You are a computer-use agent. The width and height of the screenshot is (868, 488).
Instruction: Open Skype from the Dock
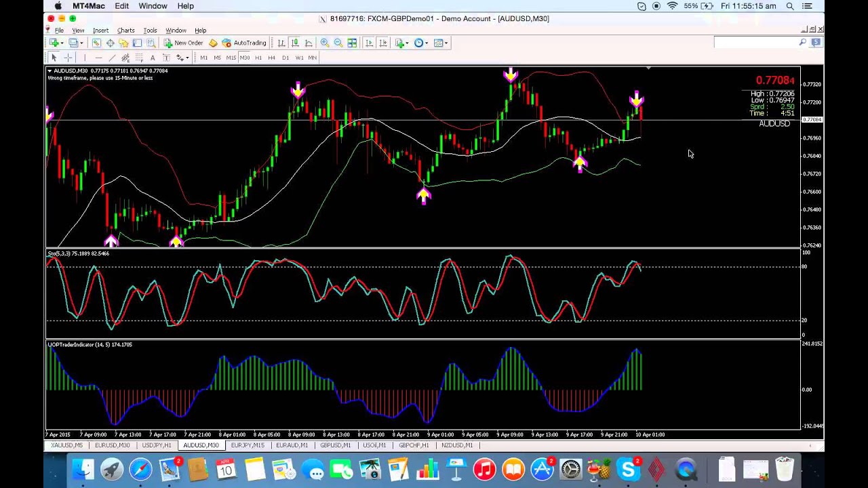(x=629, y=469)
